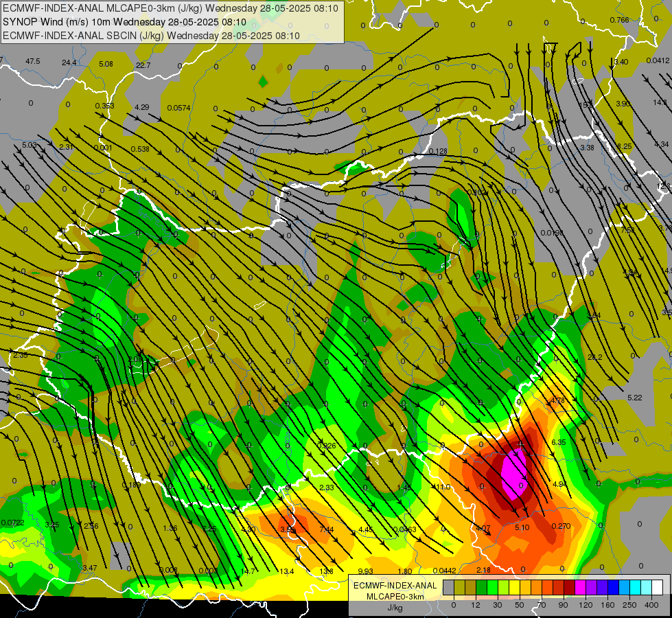Image resolution: width=672 pixels, height=618 pixels.
Task: Click the map value '0.353'
Action: tap(104, 106)
